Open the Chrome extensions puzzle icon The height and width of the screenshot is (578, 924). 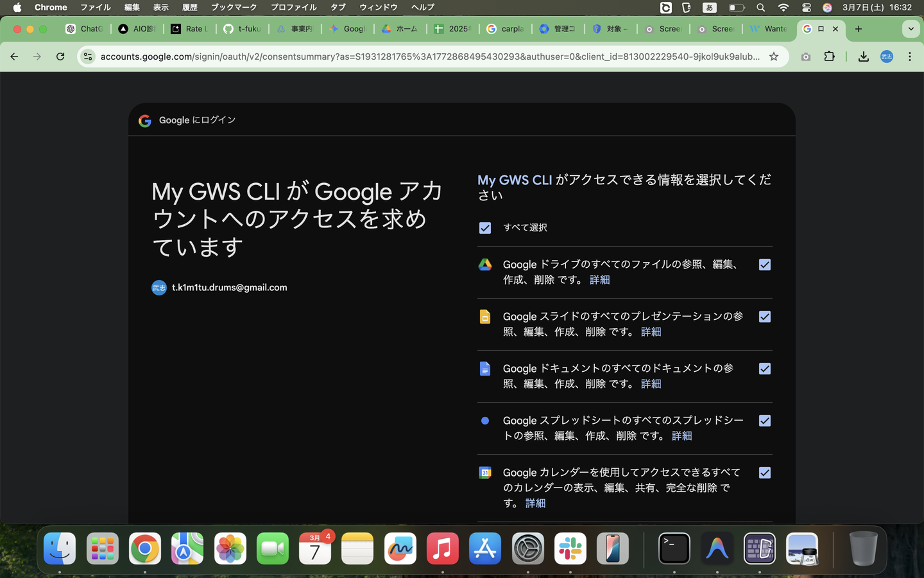[x=829, y=57]
